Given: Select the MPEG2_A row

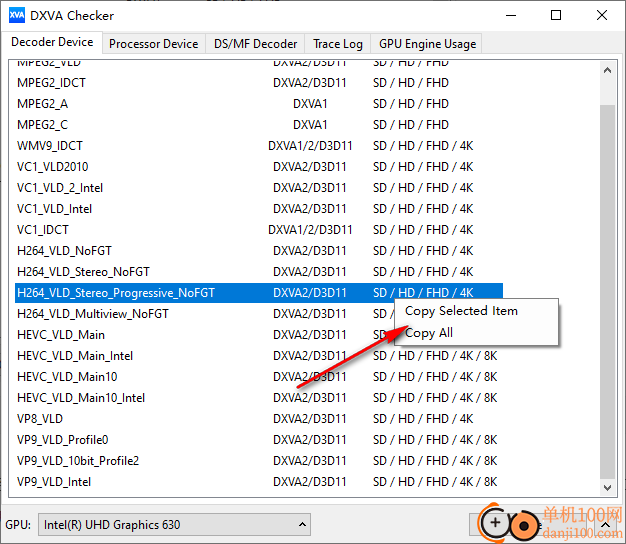Looking at the screenshot, I should pos(259,104).
